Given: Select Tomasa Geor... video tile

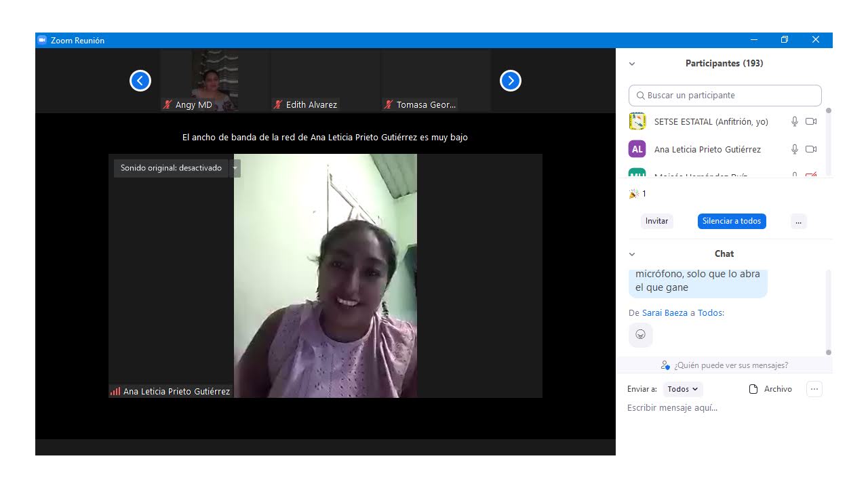Looking at the screenshot, I should point(436,81).
